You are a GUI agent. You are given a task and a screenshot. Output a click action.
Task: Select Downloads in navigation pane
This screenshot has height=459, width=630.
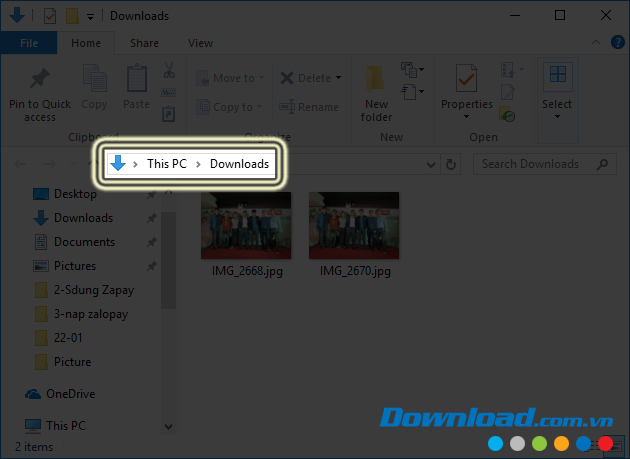click(83, 218)
